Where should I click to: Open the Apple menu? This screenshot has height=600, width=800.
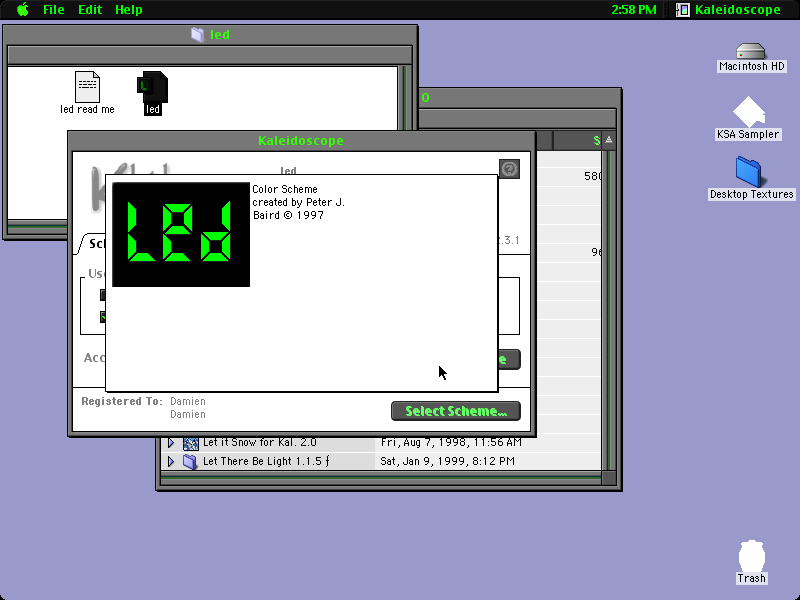[23, 10]
